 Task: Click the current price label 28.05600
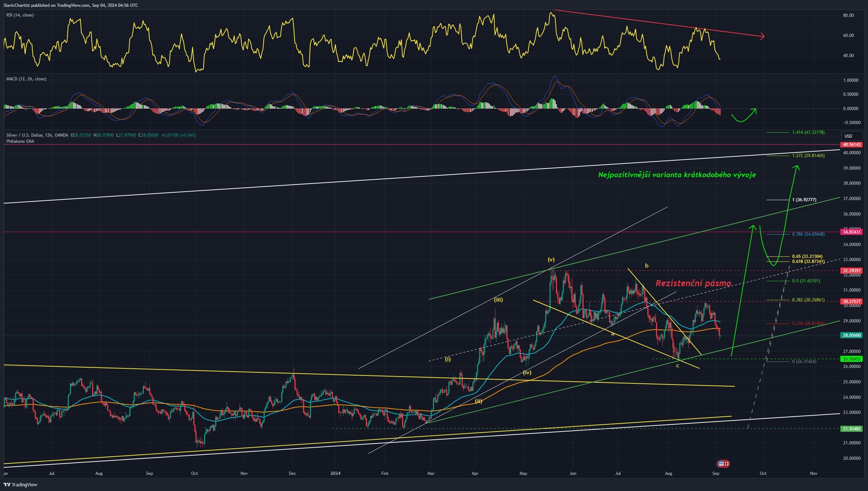[x=852, y=335]
